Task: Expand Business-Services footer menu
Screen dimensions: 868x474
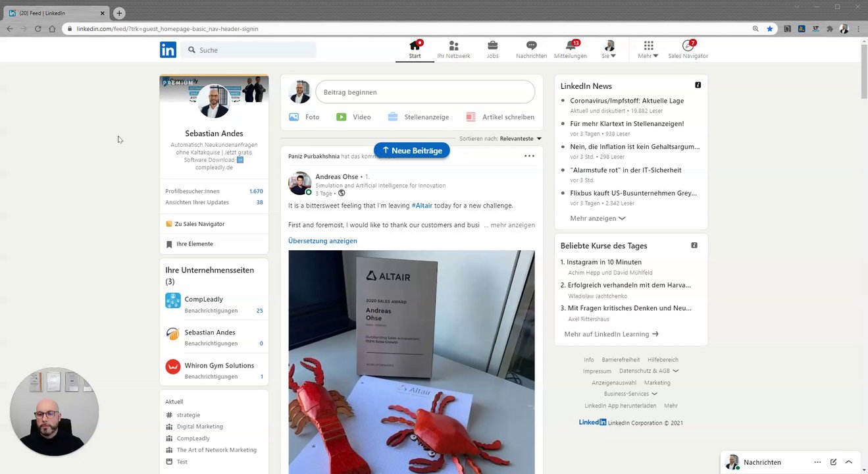Action: (630, 394)
